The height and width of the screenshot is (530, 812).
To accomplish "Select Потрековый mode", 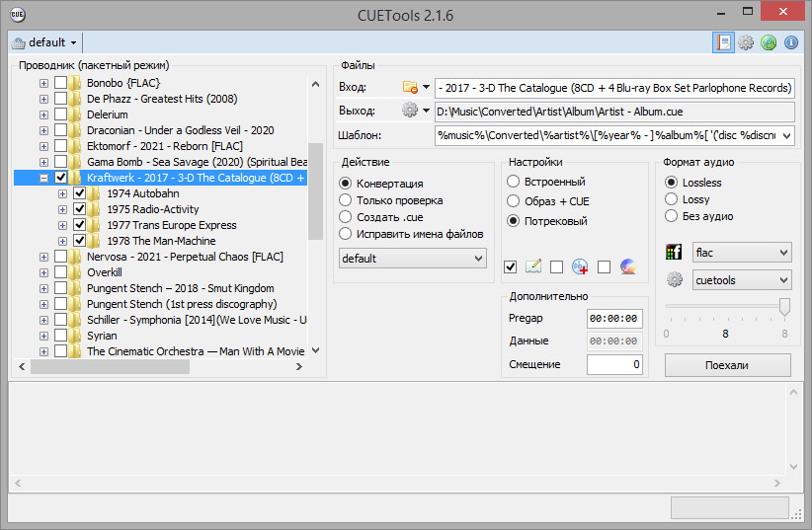I will click(514, 221).
